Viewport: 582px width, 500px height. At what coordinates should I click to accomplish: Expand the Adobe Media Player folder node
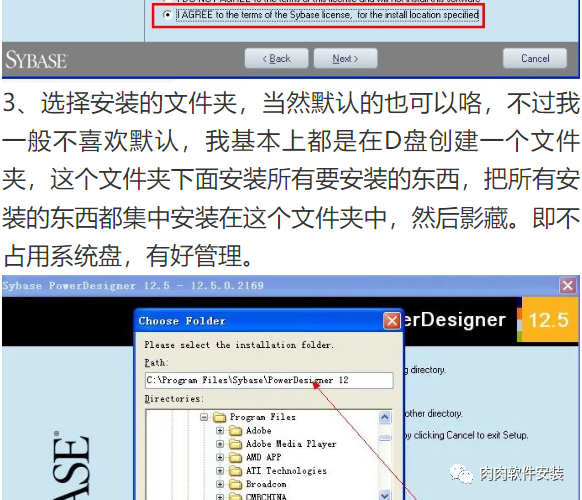220,444
